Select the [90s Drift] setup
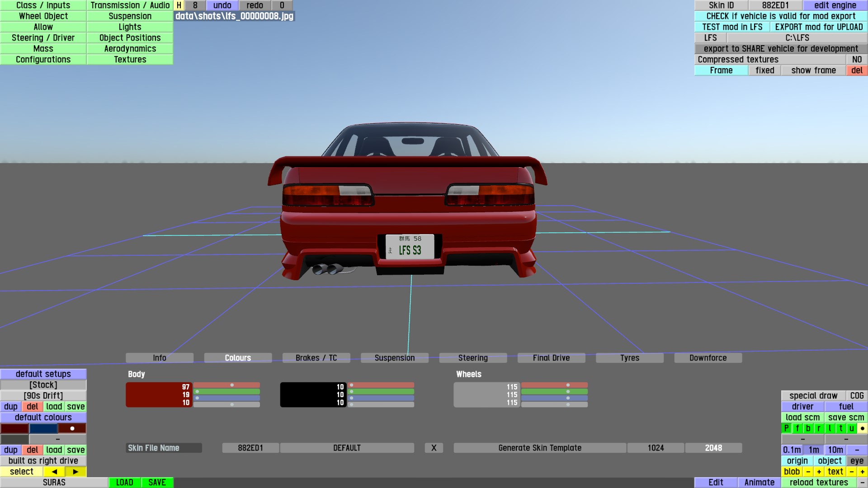Viewport: 868px width, 488px height. pyautogui.click(x=43, y=396)
